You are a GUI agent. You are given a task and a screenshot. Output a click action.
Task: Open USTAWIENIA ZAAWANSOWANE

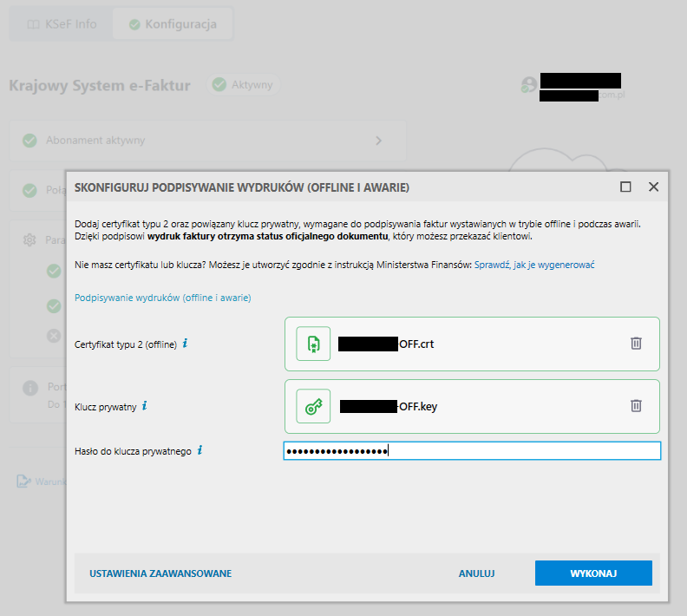(160, 573)
